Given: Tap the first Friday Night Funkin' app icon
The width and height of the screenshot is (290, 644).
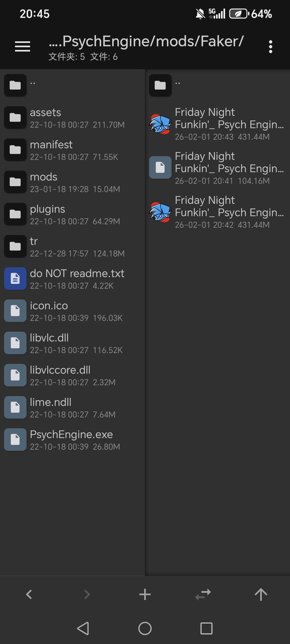Looking at the screenshot, I should click(160, 124).
